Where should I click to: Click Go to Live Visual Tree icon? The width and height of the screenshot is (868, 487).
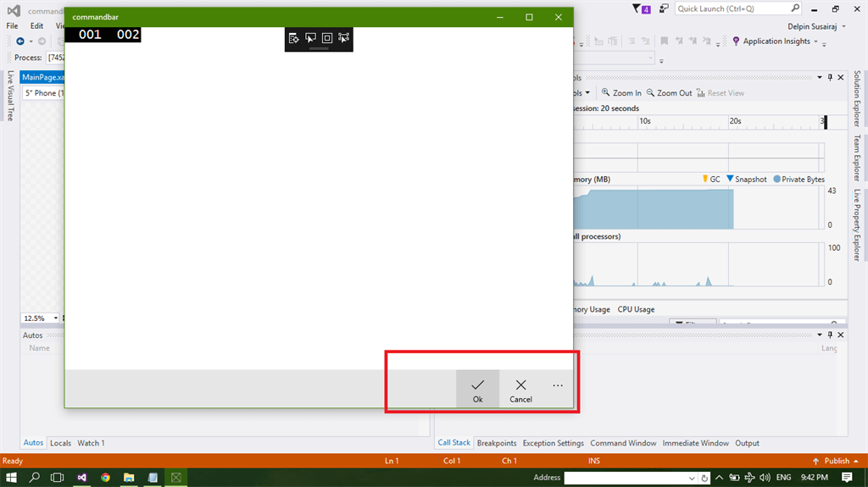(x=293, y=38)
